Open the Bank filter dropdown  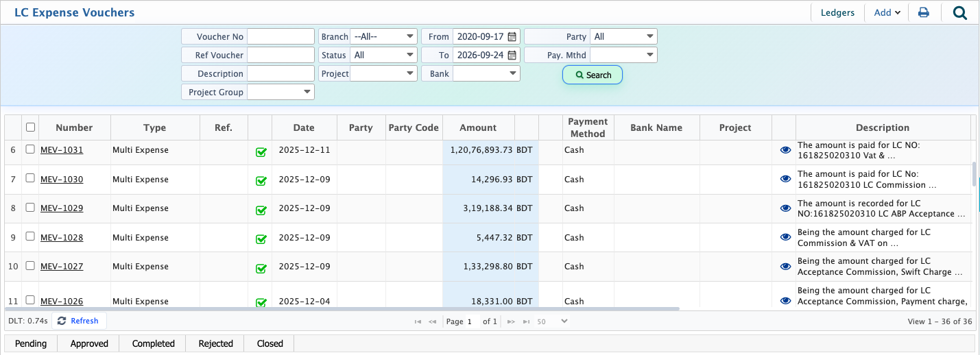pyautogui.click(x=486, y=73)
